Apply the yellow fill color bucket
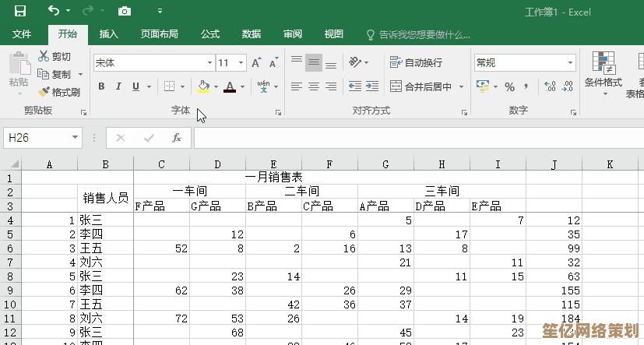 coord(204,86)
